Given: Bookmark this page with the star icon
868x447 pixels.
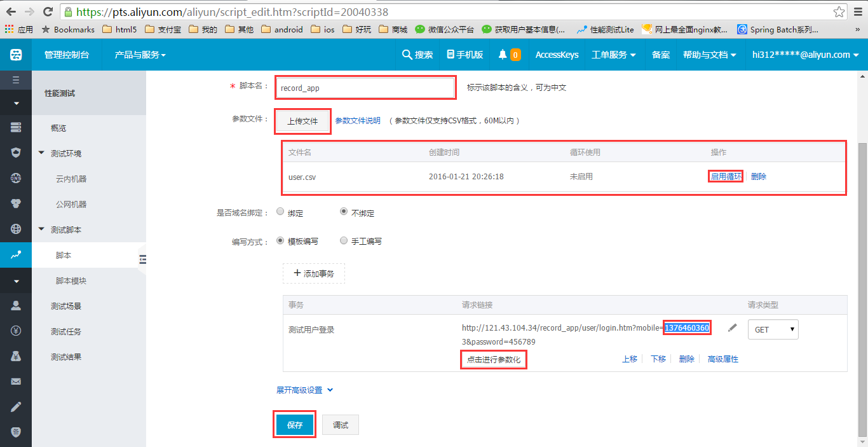Looking at the screenshot, I should (839, 11).
